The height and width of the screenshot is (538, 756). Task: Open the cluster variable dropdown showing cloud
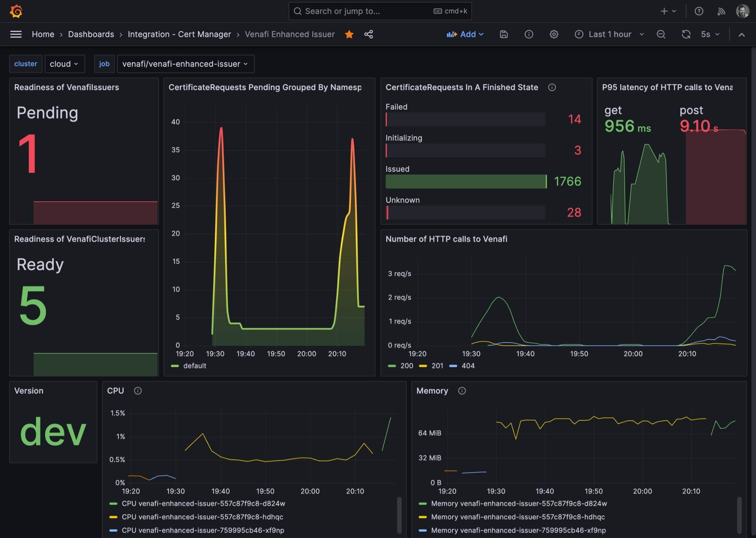(65, 64)
